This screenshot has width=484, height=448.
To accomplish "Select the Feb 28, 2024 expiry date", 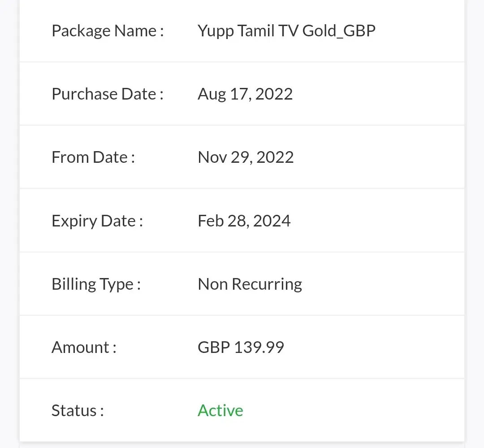I will (x=244, y=221).
